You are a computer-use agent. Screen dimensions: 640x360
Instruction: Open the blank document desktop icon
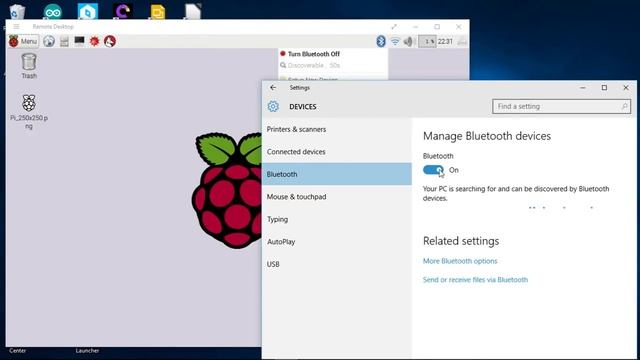pyautogui.click(x=193, y=11)
